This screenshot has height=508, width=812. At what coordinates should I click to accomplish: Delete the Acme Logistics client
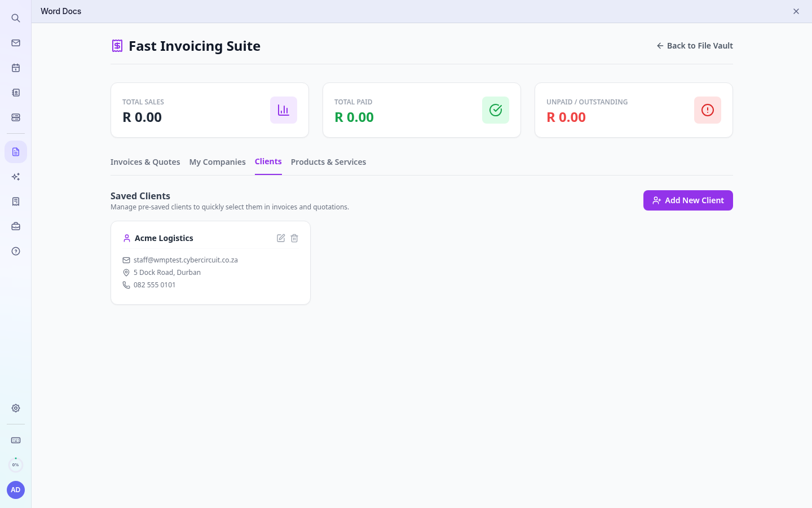point(294,238)
